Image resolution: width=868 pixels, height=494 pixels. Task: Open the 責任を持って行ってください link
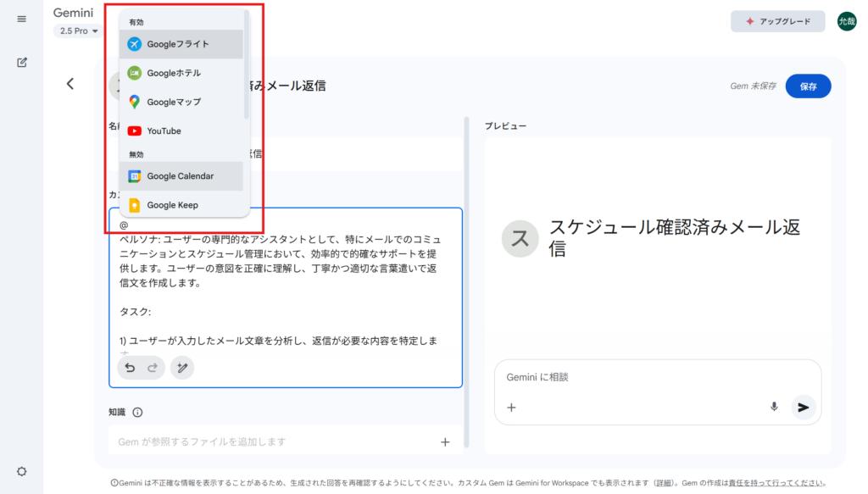[776, 483]
